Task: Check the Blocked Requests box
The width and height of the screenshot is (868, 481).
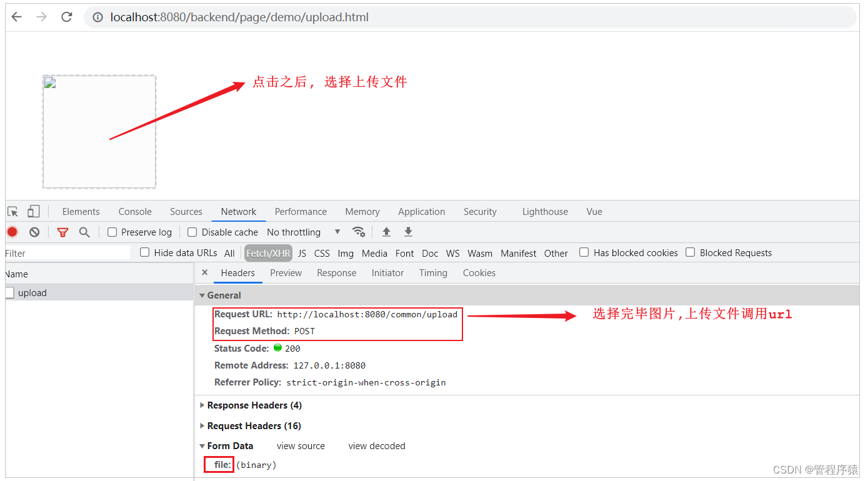Action: [691, 252]
